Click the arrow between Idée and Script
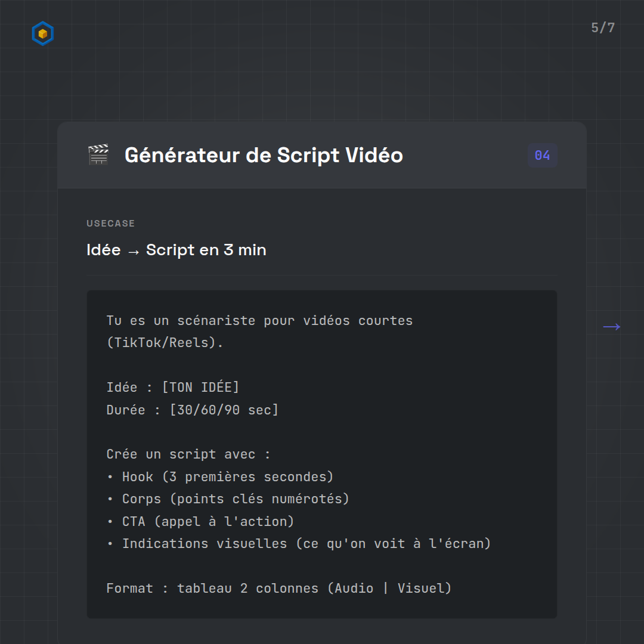This screenshot has height=644, width=644. pyautogui.click(x=133, y=251)
